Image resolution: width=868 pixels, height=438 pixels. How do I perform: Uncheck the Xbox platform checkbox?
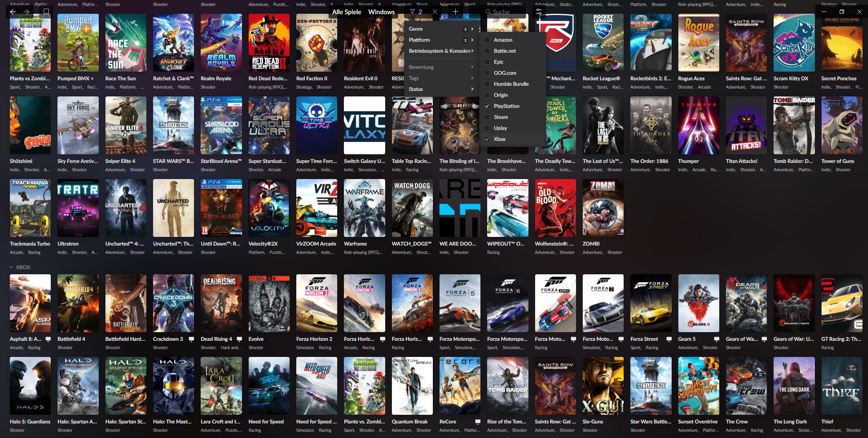[487, 139]
